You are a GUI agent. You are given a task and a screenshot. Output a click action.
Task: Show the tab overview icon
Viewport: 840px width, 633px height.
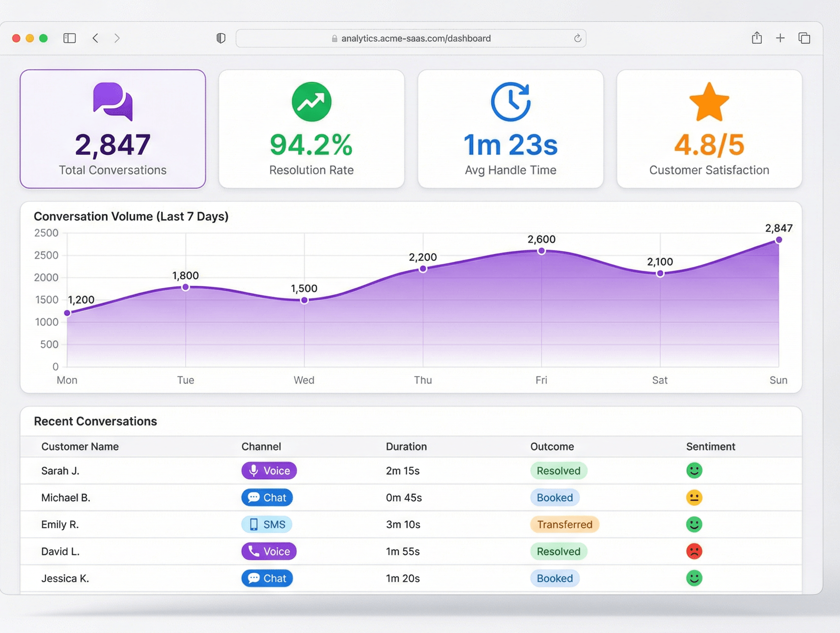804,38
